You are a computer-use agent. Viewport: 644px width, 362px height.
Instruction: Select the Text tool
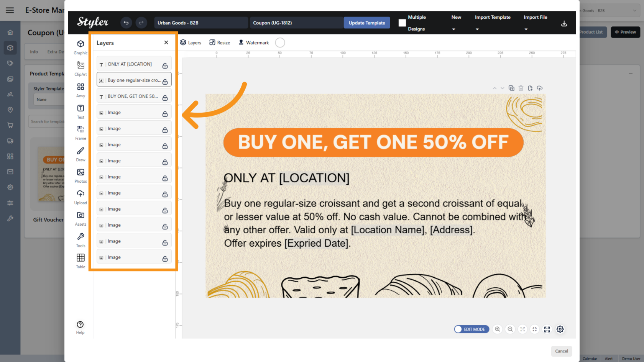tap(80, 111)
